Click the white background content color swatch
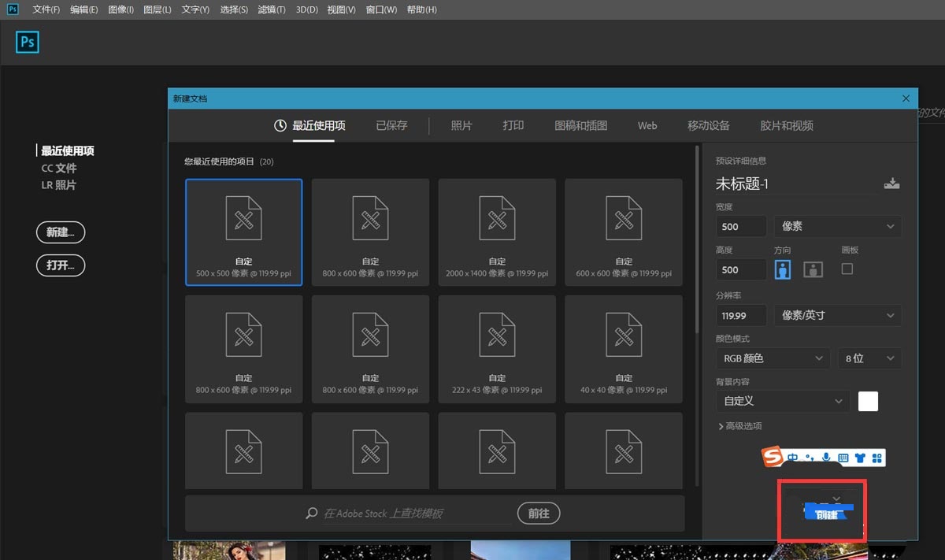Screen dimensions: 945x560 867,401
